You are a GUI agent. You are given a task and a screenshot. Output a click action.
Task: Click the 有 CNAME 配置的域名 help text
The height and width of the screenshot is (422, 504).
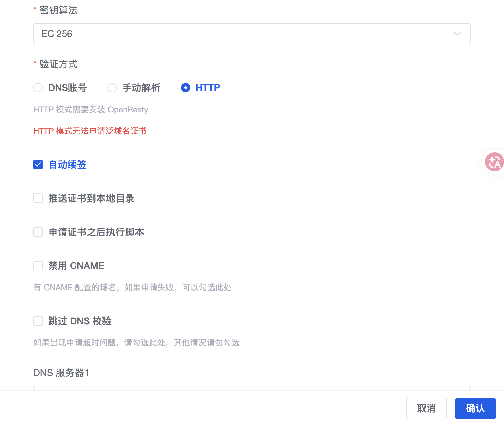click(132, 287)
